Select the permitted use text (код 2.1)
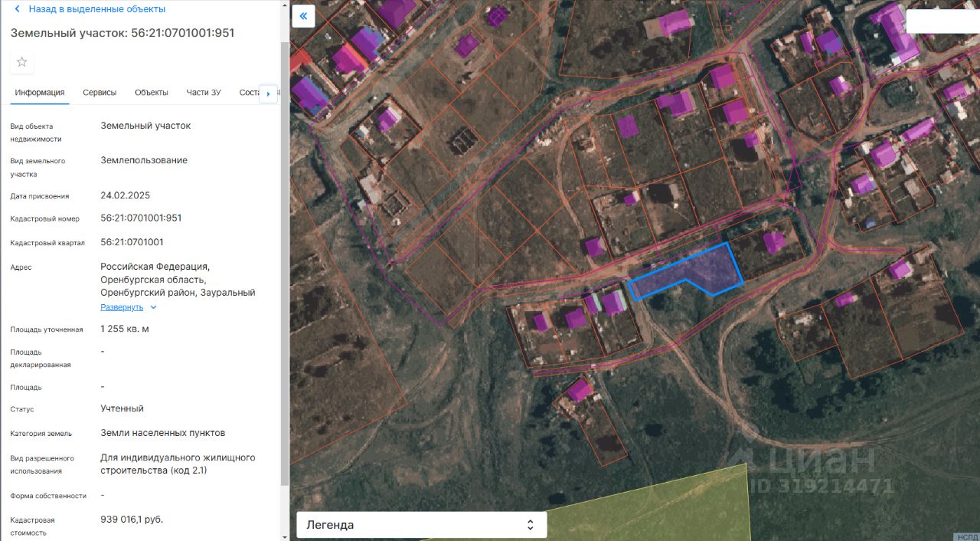Viewport: 980px width, 541px height. 178,464
